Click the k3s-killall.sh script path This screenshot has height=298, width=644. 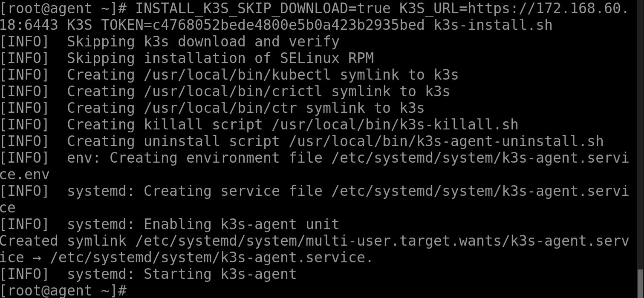[x=395, y=125]
